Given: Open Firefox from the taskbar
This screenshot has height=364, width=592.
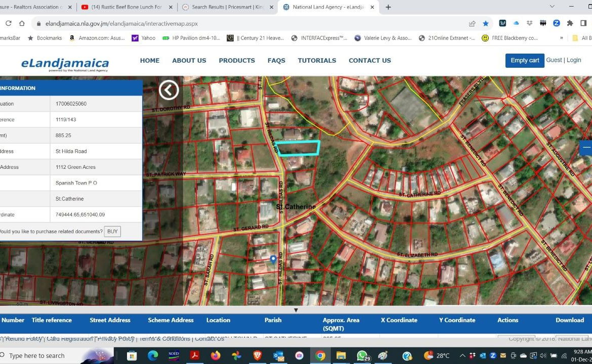Looking at the screenshot, I should click(x=216, y=355).
